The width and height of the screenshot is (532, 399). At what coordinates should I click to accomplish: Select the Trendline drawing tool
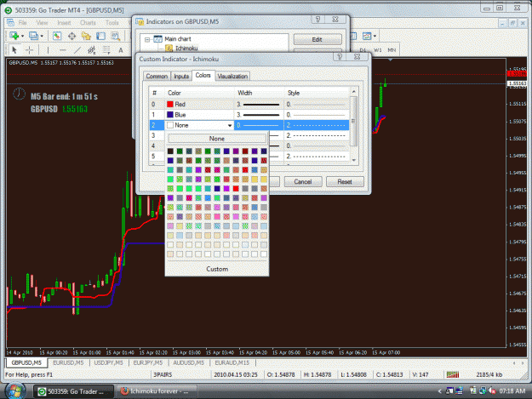(77, 50)
